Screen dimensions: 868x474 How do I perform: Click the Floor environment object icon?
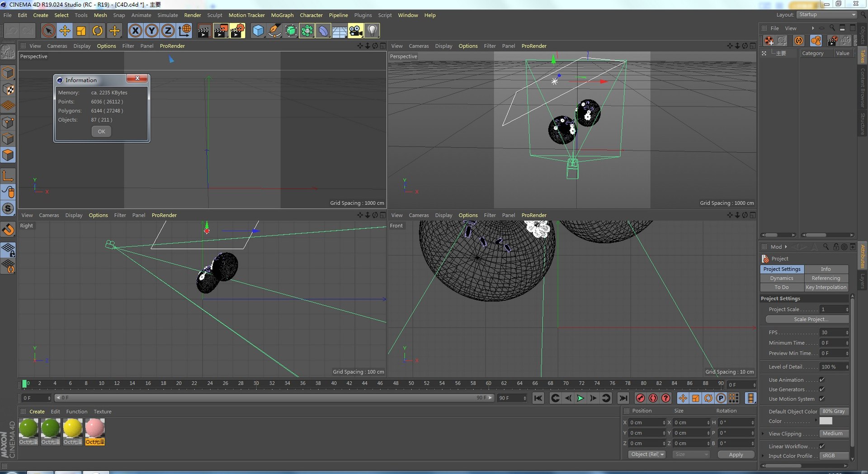340,31
